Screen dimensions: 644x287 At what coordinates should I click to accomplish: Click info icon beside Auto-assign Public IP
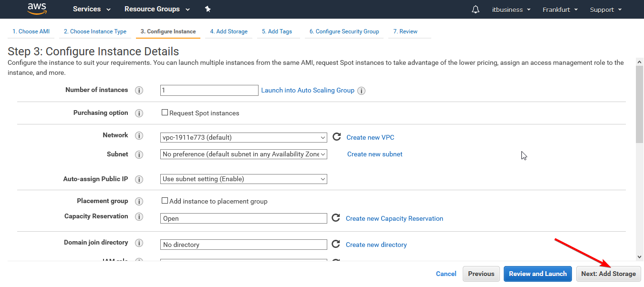tap(139, 180)
